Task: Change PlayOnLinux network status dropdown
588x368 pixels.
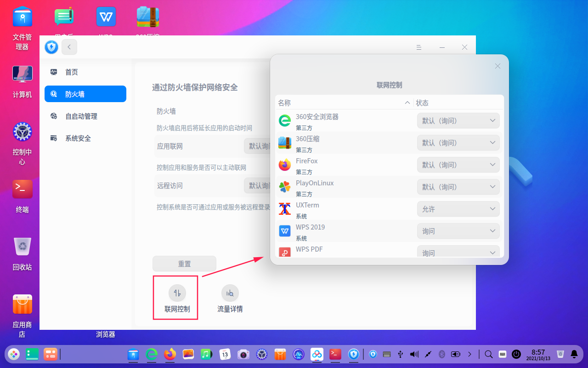Action: 458,187
